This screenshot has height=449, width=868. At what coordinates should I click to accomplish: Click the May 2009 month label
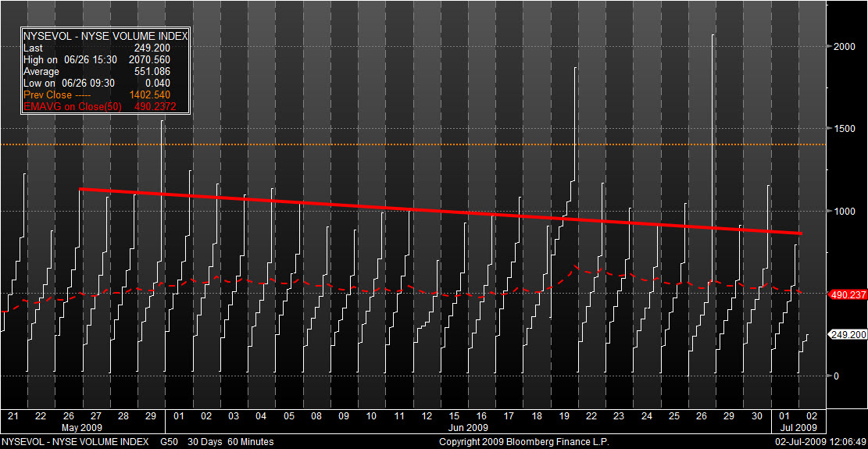tap(83, 427)
